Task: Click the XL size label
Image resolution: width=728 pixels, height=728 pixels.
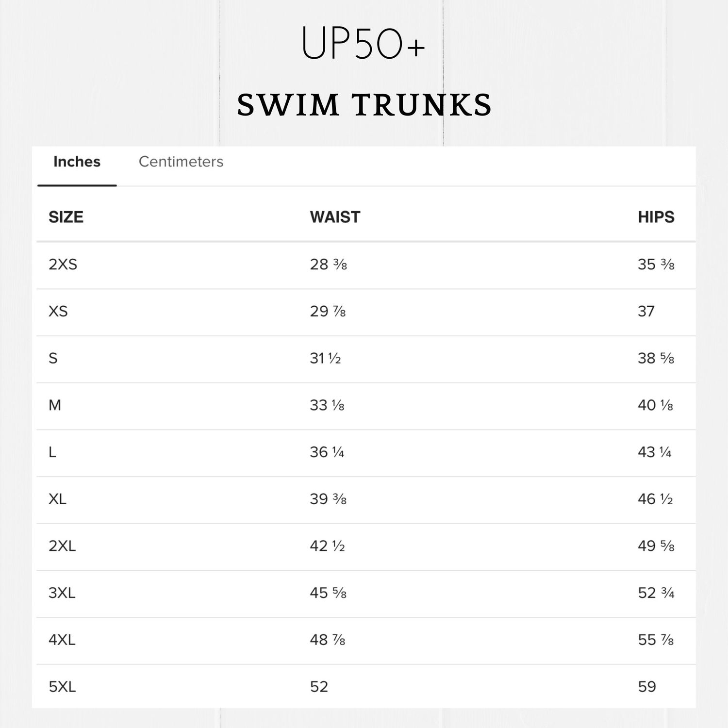Action: (57, 499)
